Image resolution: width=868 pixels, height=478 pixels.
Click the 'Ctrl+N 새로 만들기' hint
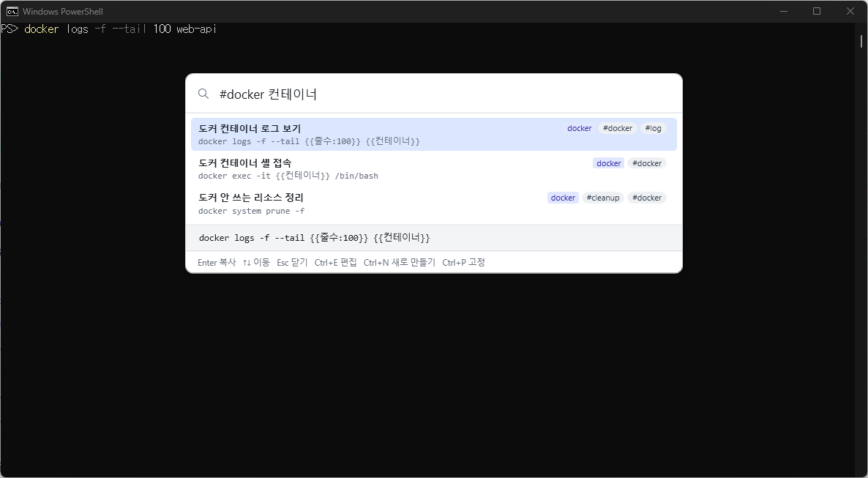point(399,263)
